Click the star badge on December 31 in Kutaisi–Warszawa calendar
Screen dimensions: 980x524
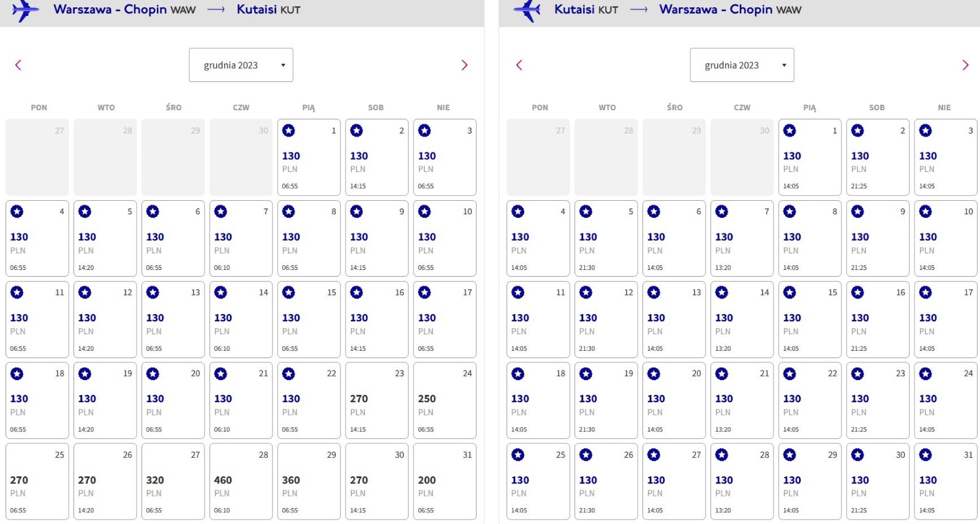(x=925, y=455)
